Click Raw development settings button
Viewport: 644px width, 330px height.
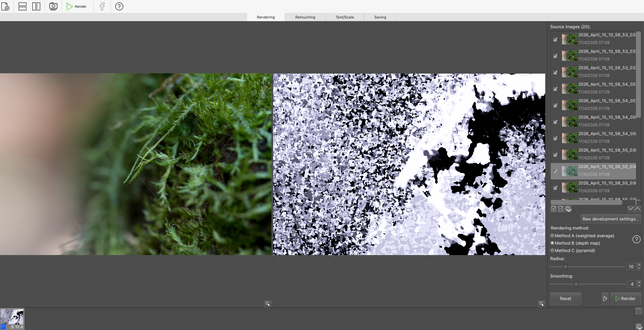[610, 219]
